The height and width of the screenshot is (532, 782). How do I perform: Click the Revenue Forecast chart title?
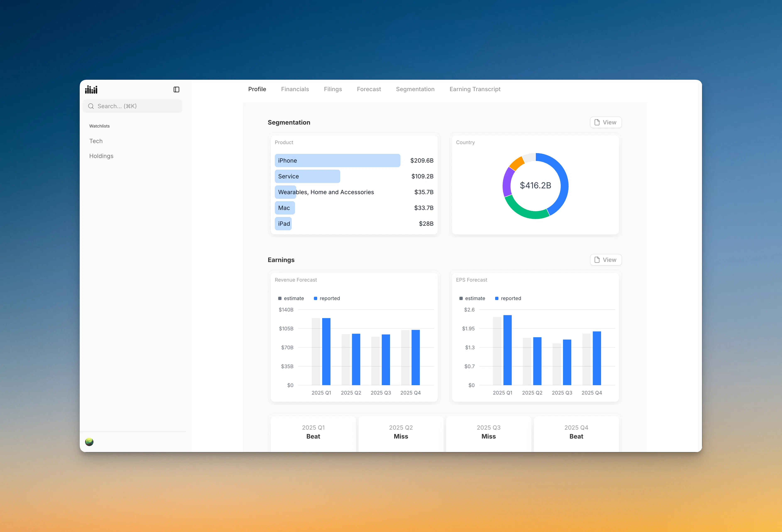(296, 280)
